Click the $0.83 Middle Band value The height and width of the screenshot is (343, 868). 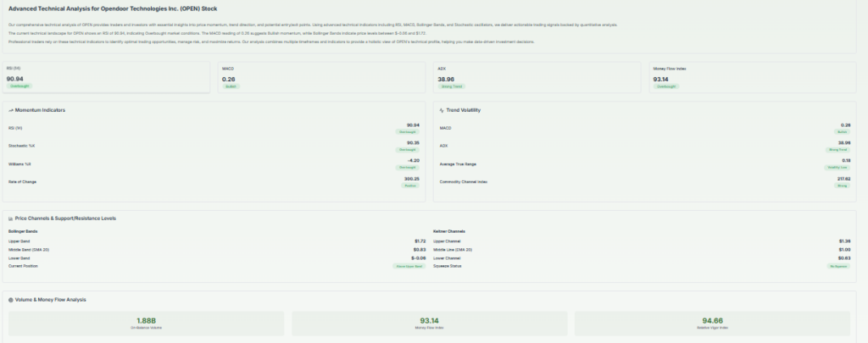[419, 250]
